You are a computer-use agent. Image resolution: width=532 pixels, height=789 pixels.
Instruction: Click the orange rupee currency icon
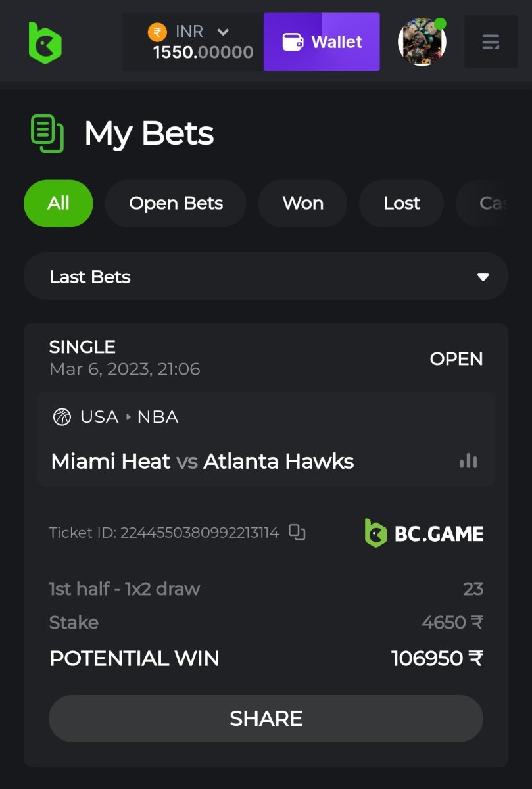157,32
